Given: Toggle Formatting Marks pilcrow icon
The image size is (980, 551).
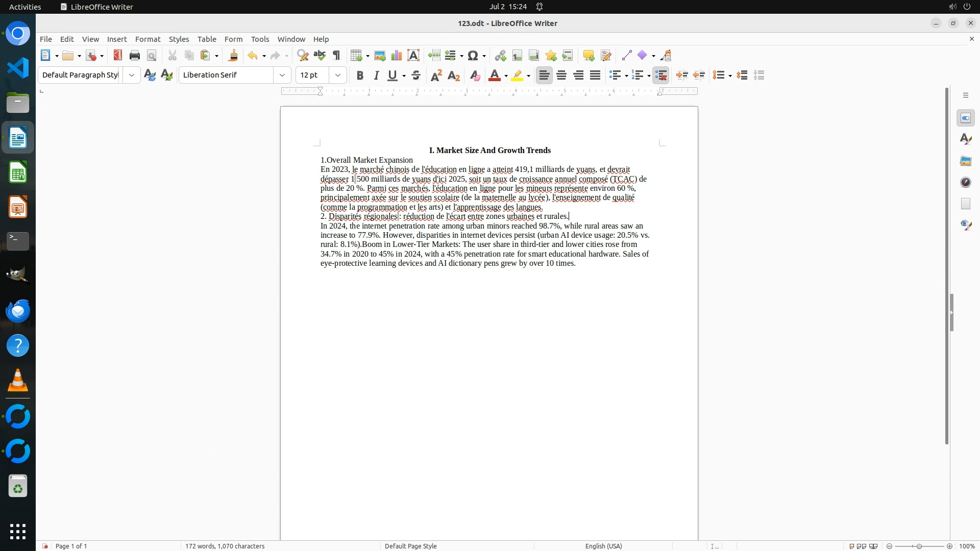Looking at the screenshot, I should tap(336, 56).
